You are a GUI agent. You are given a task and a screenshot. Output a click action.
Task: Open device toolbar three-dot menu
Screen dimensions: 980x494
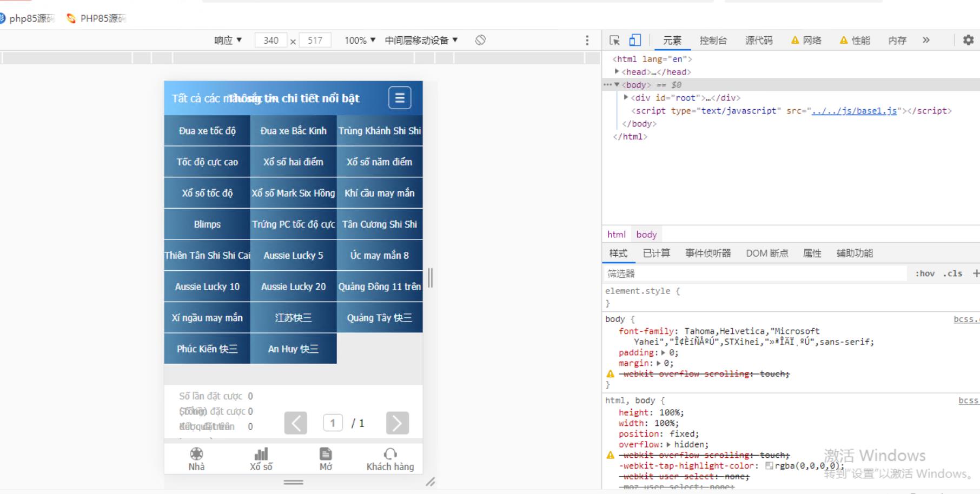(x=587, y=41)
